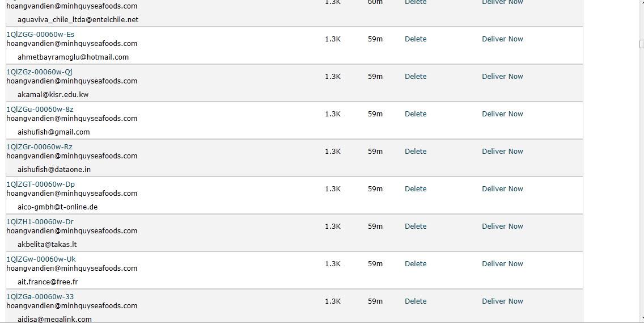Deliver Now for aidisa@megalink.com message

coord(502,301)
